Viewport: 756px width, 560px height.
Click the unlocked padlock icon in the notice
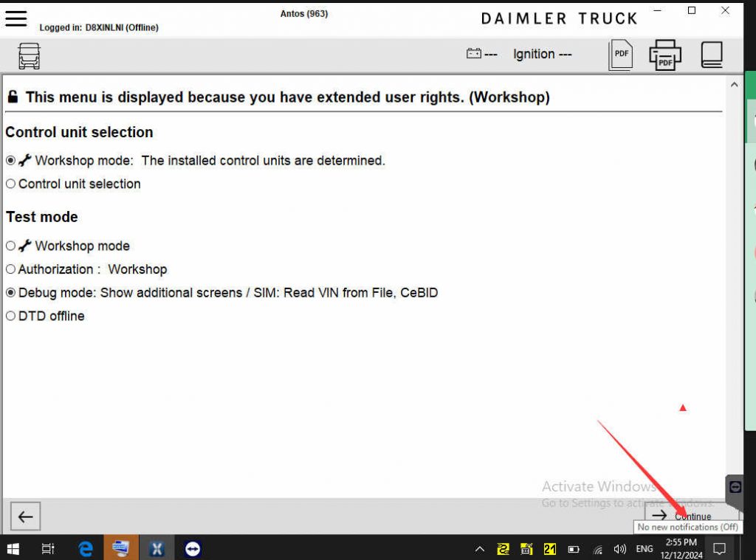13,97
